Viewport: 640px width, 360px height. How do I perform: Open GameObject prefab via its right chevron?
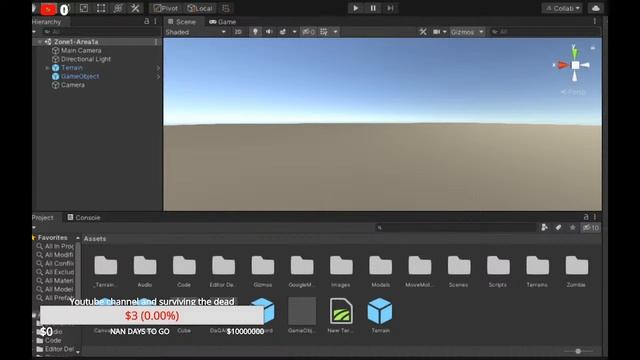tap(158, 76)
